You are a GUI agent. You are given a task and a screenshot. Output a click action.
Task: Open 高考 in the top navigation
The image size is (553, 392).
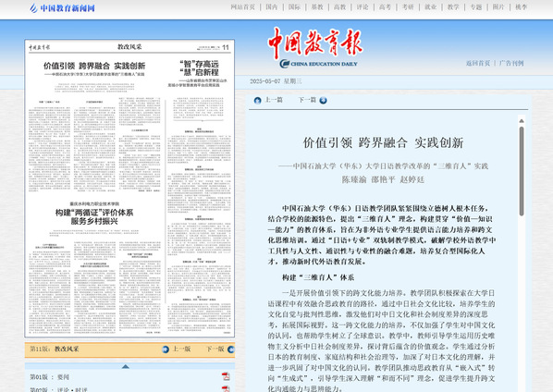[x=385, y=7]
